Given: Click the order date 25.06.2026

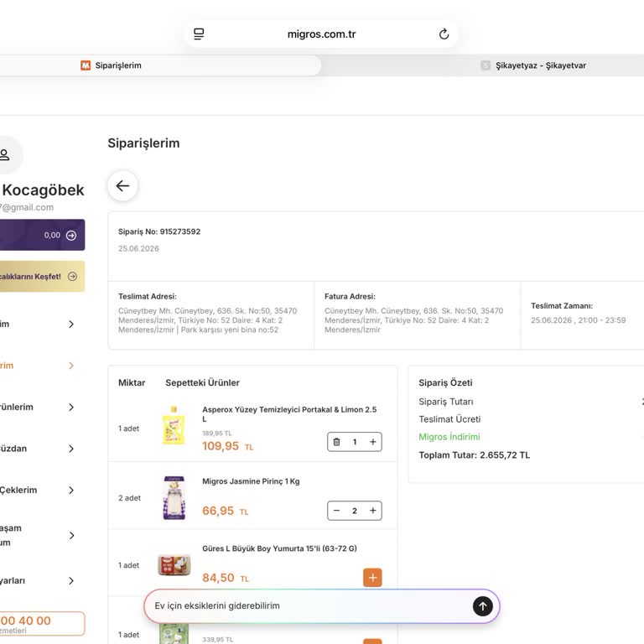Looking at the screenshot, I should tap(138, 249).
